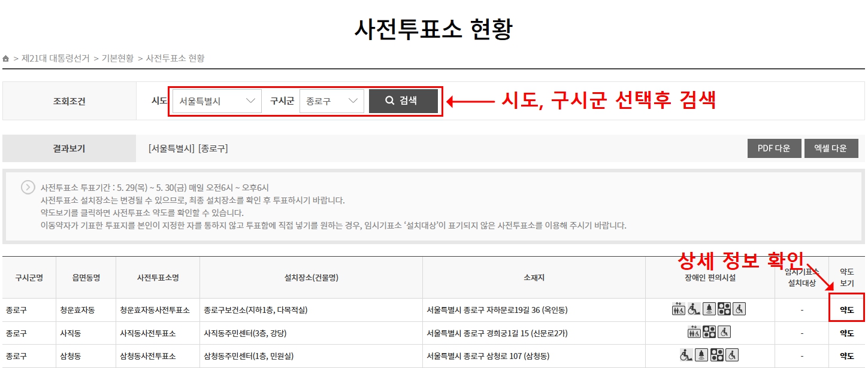Click the call bell icon in 삼청동 row
868x368 pixels.
pyautogui.click(x=701, y=355)
